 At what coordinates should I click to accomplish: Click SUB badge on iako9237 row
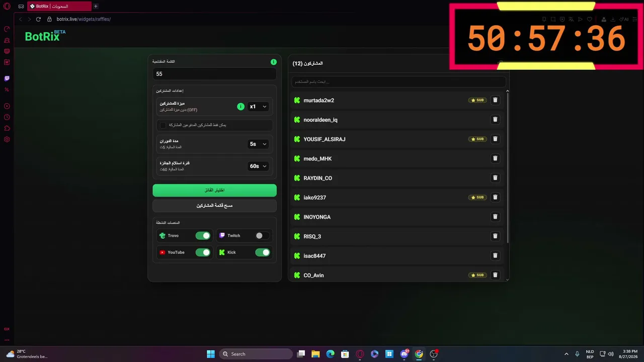click(477, 198)
